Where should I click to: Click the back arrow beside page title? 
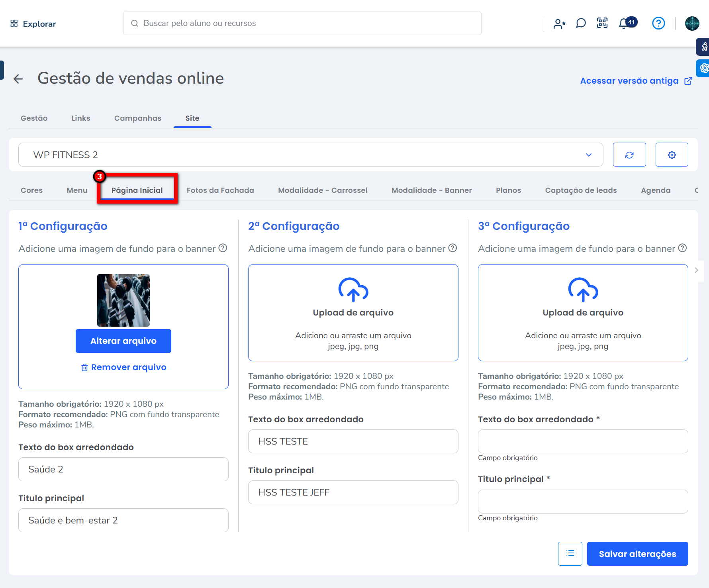tap(18, 79)
